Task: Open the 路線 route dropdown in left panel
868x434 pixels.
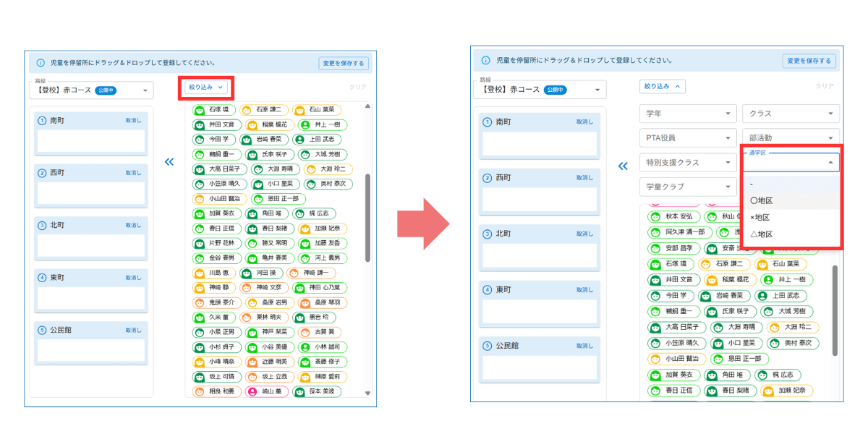Action: pyautogui.click(x=91, y=90)
